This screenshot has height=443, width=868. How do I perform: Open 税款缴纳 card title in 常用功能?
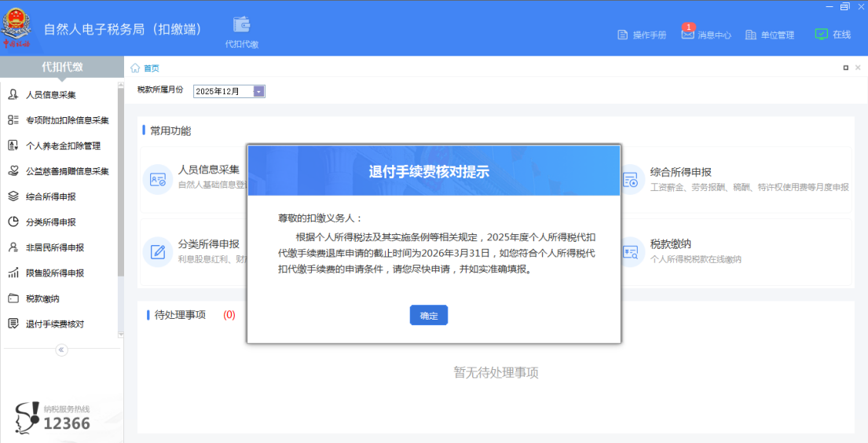point(670,244)
